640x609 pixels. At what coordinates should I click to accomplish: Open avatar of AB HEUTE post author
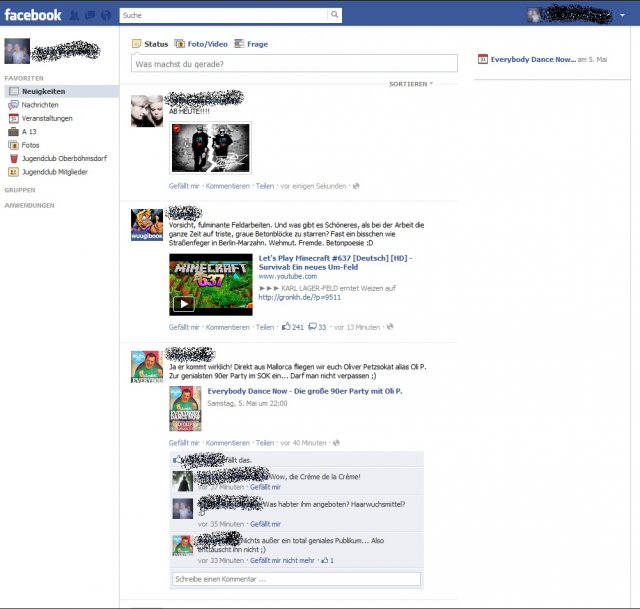tap(147, 111)
